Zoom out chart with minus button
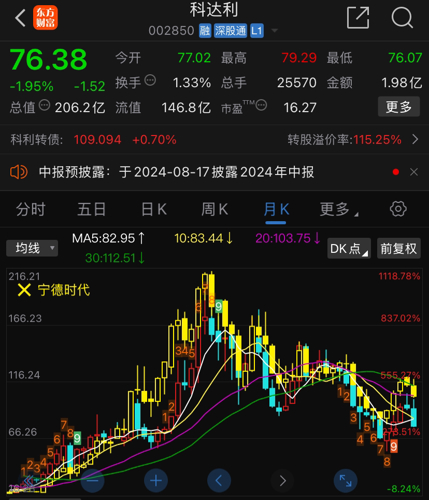Viewport: 429px width, 500px height. pos(93,480)
